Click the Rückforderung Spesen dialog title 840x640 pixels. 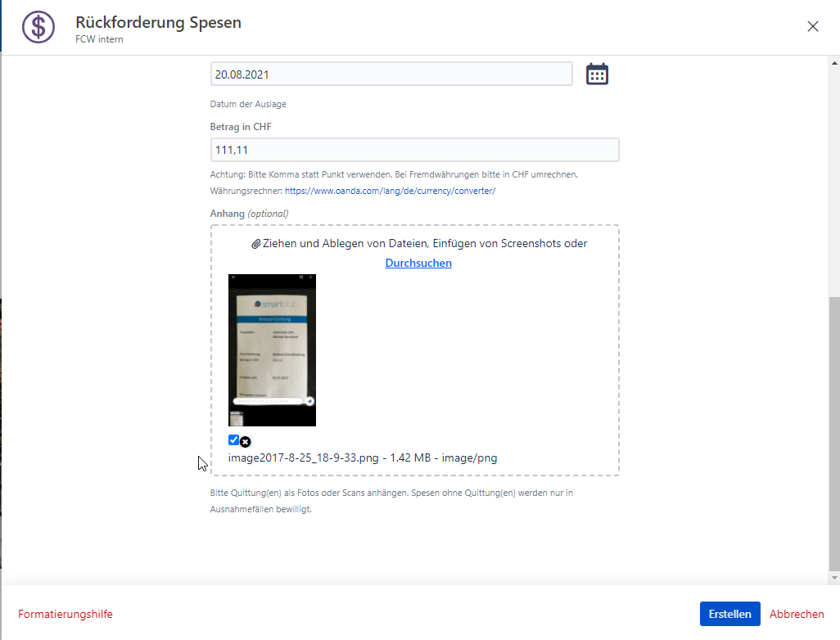(x=158, y=22)
